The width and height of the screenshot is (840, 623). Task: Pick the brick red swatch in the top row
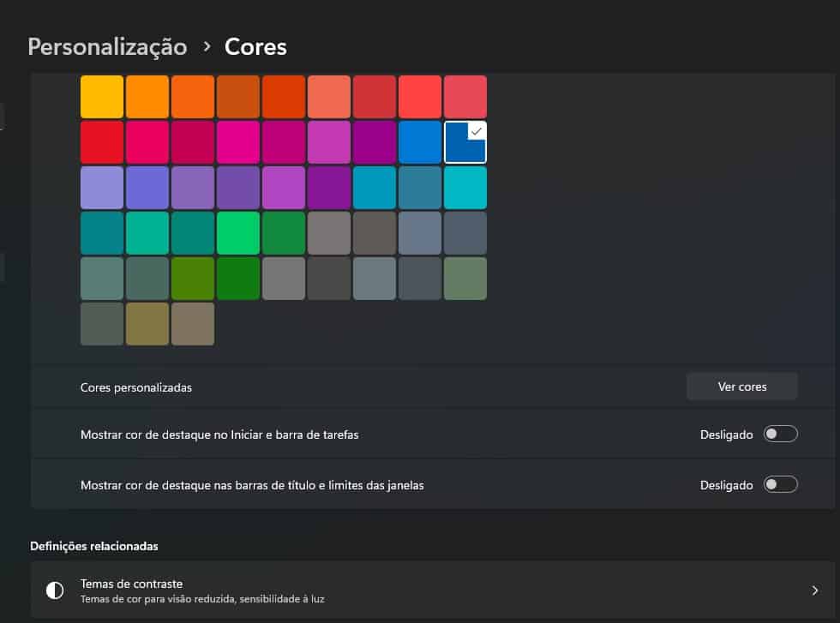click(375, 97)
